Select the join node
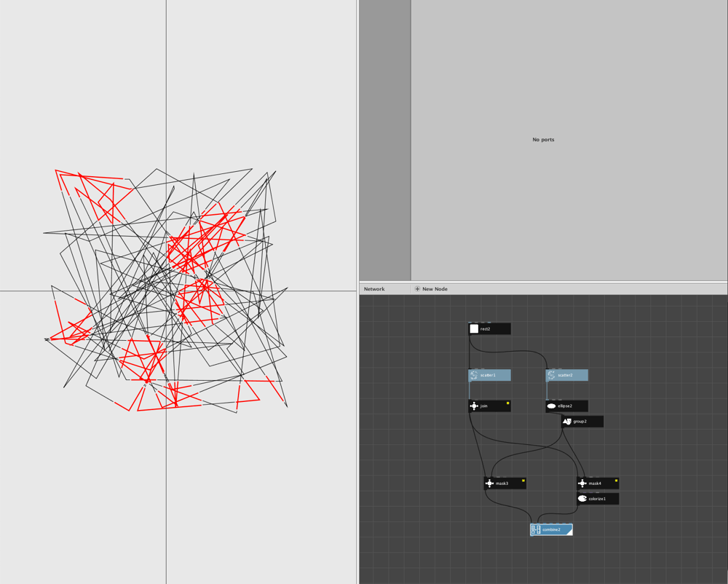This screenshot has width=728, height=584. coord(489,406)
